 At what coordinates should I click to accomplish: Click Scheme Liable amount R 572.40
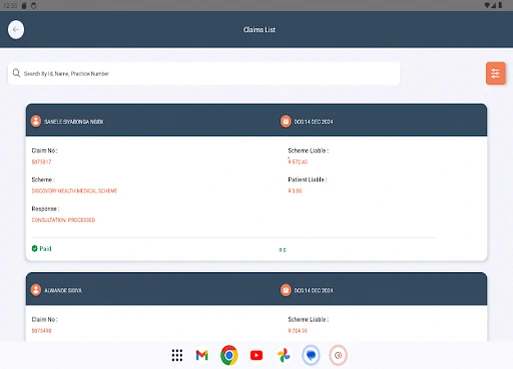[x=298, y=162]
